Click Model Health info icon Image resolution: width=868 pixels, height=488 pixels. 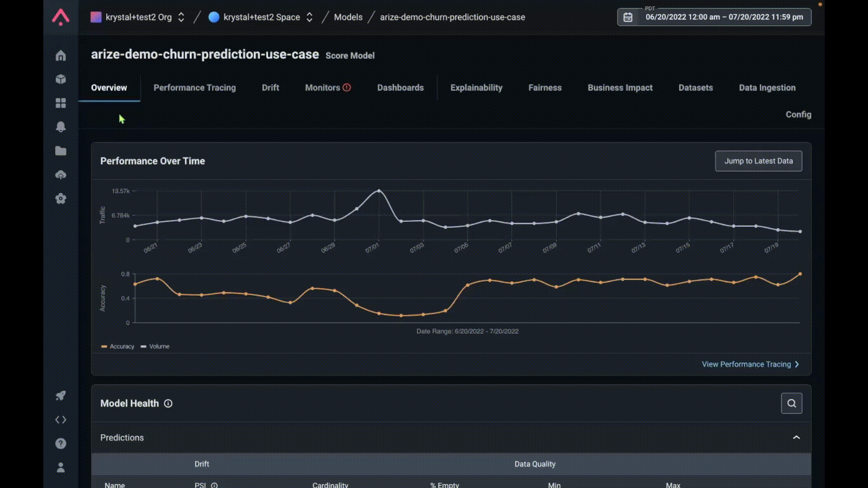tap(168, 404)
